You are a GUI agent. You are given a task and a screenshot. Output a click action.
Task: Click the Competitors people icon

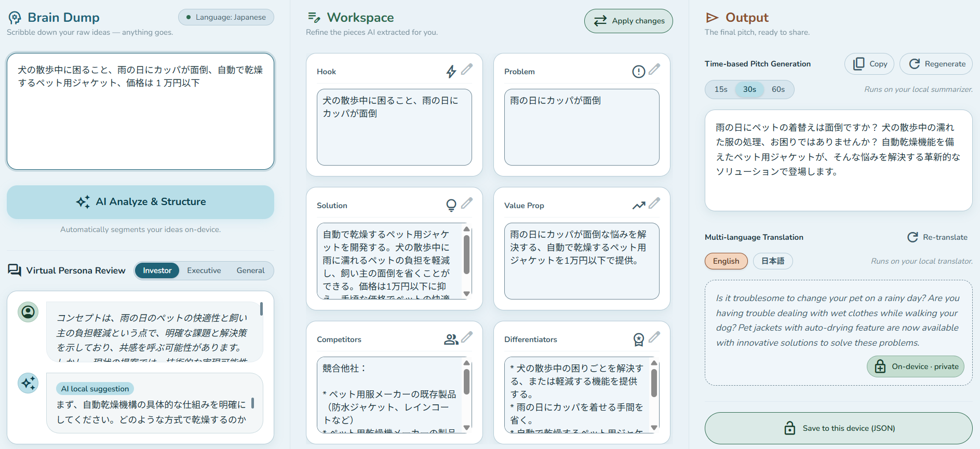[x=451, y=339]
